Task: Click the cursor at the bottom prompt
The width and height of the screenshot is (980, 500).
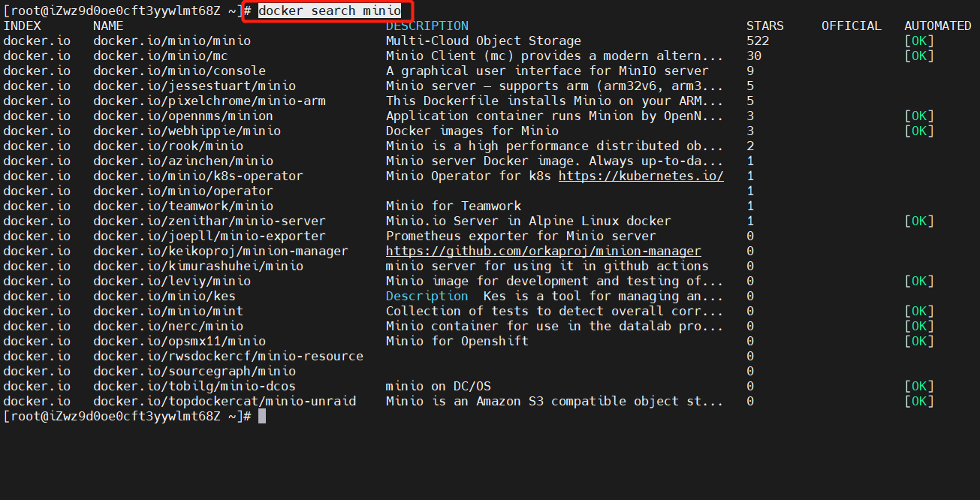Action: [262, 416]
